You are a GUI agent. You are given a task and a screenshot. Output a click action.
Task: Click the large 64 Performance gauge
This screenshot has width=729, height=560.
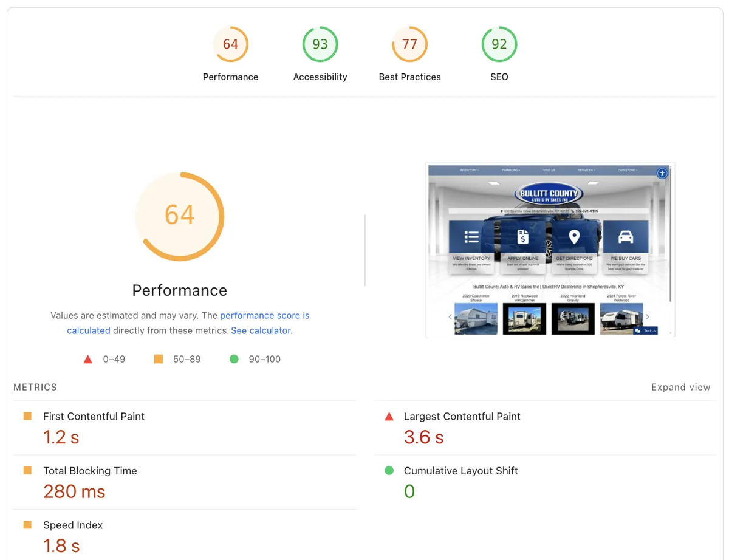180,216
